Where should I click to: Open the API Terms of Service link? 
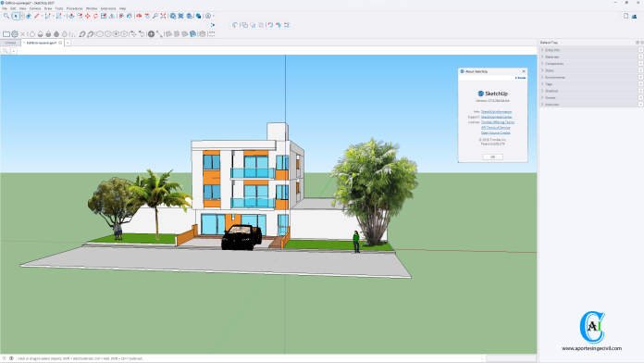tap(495, 128)
